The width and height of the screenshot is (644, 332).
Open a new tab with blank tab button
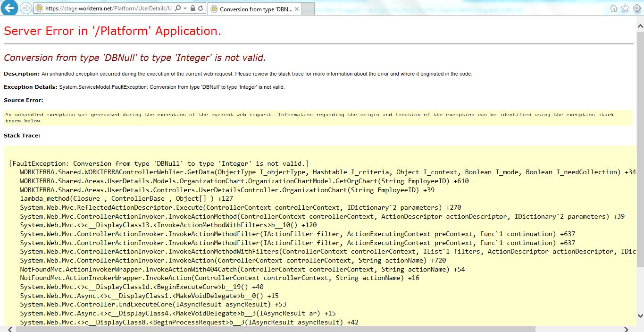click(308, 9)
